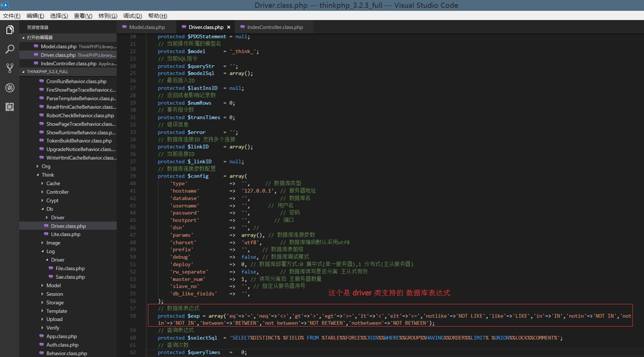Open the Search view icon

coord(10,49)
